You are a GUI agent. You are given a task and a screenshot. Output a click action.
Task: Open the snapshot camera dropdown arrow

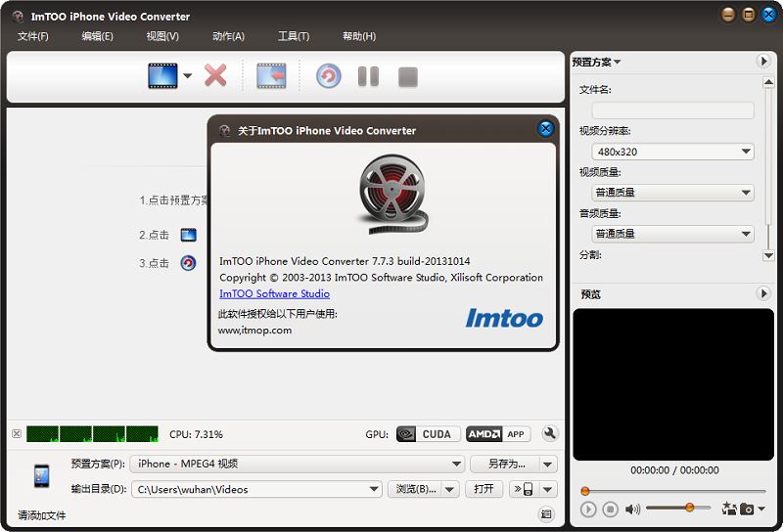(761, 510)
